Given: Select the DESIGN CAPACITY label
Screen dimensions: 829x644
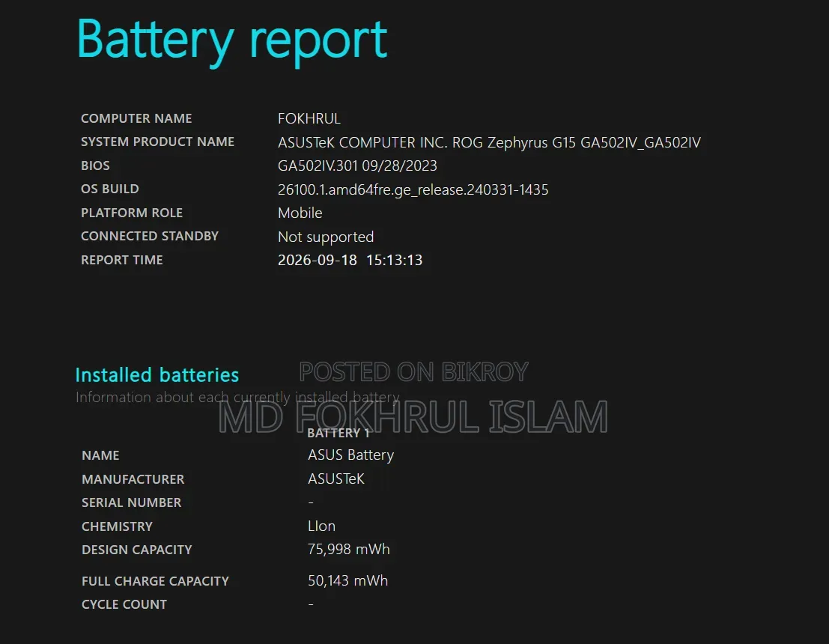Looking at the screenshot, I should tap(136, 550).
